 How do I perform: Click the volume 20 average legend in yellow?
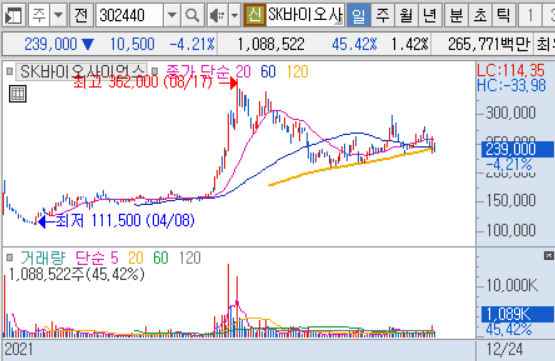click(x=136, y=258)
